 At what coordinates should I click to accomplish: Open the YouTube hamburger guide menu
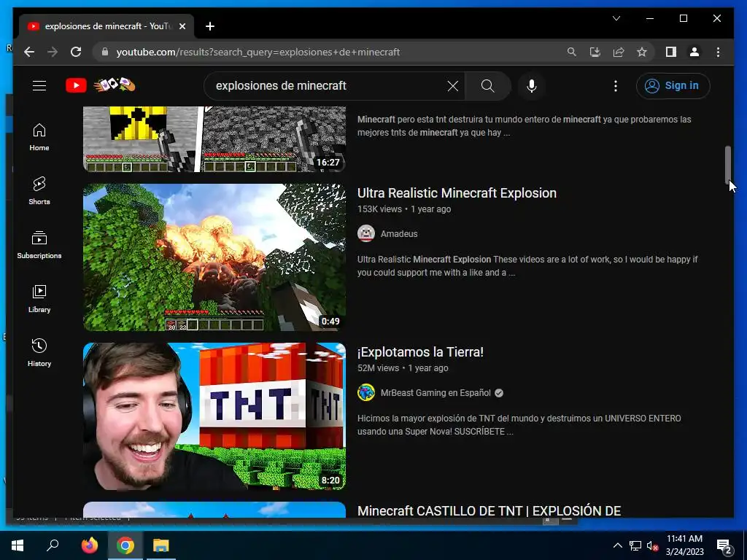(x=39, y=86)
